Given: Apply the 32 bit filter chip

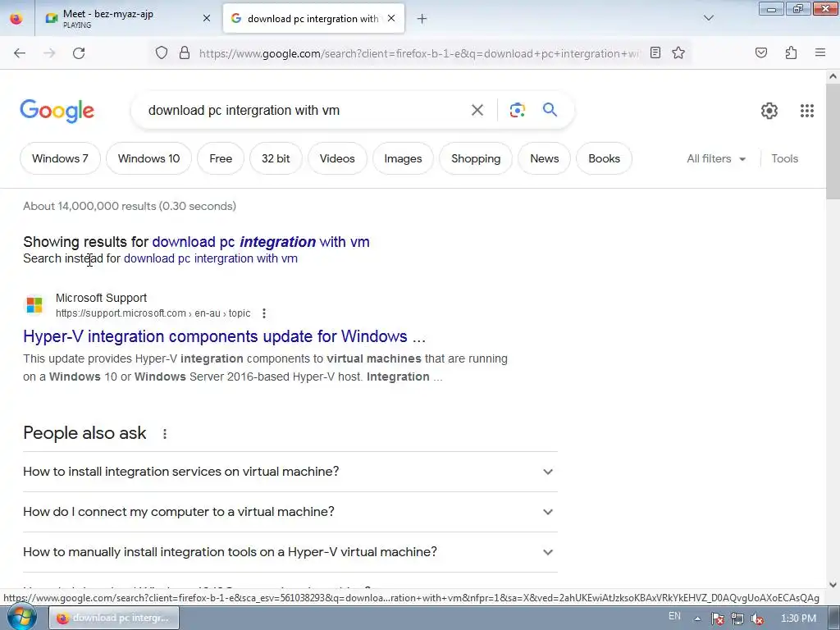Looking at the screenshot, I should pyautogui.click(x=276, y=158).
